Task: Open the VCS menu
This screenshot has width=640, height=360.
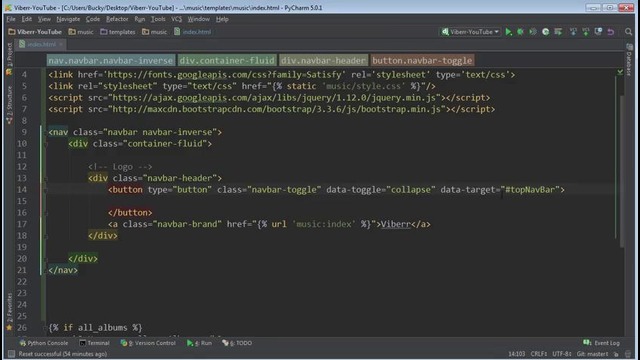Action: coord(176,19)
